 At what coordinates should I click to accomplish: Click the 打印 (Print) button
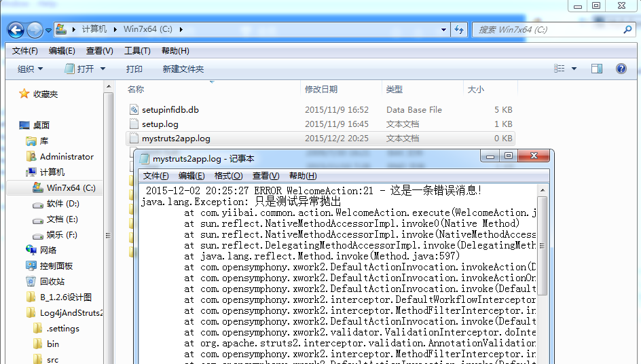tap(134, 69)
